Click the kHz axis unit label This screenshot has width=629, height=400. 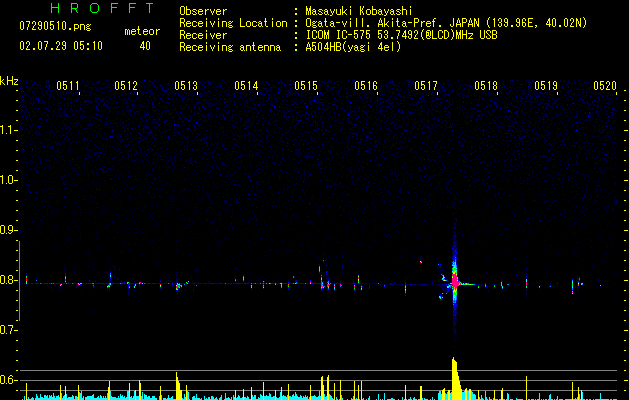[x=9, y=81]
